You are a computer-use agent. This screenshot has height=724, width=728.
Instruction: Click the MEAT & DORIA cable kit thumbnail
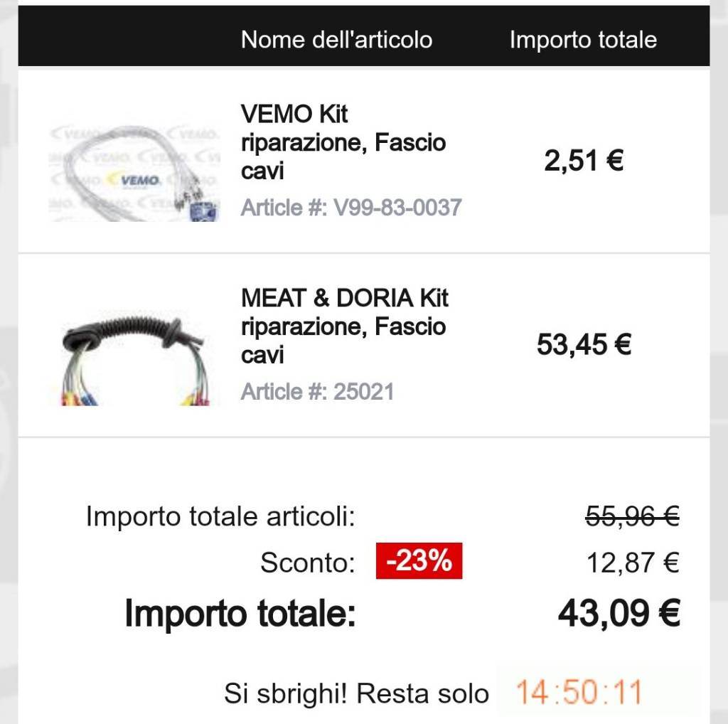[x=134, y=358]
